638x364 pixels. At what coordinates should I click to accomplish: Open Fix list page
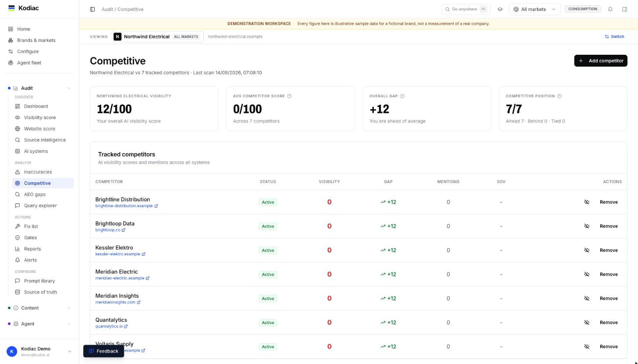(x=43, y=226)
